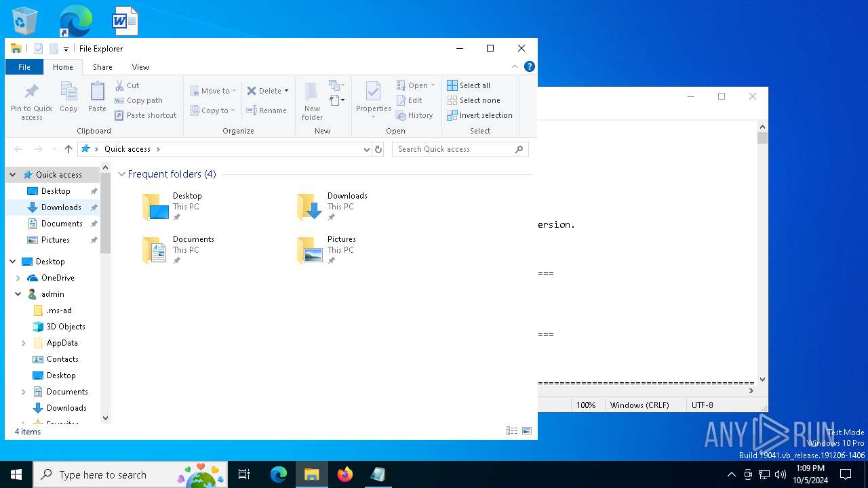
Task: Select pinned Downloads in Quick access
Action: pos(61,207)
